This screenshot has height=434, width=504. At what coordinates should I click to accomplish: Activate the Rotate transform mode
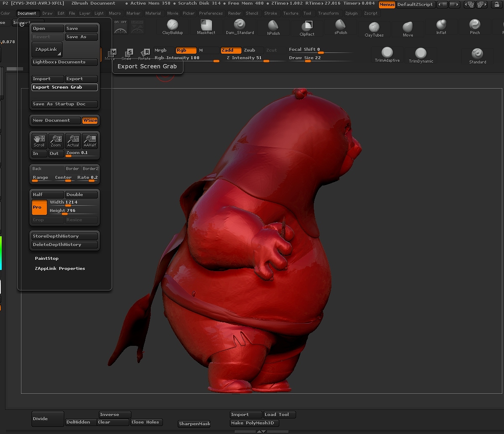(x=144, y=55)
